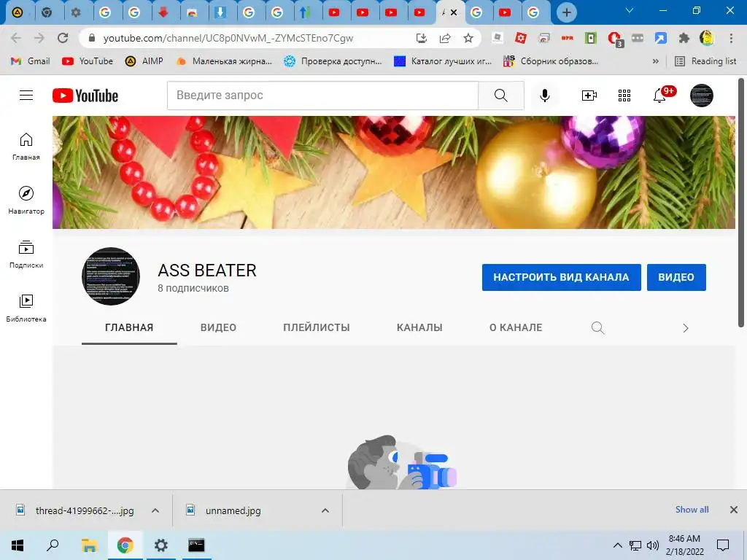
Task: Open the YouTube apps grid
Action: [624, 96]
